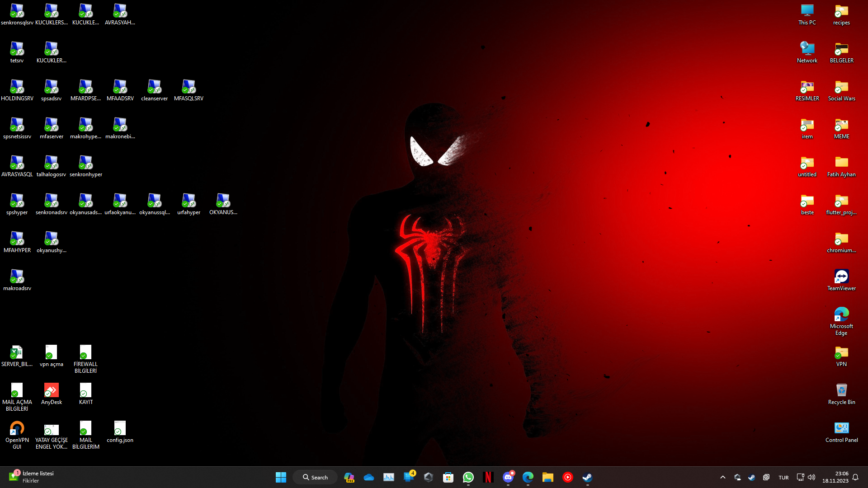Open the volume quick settings
This screenshot has height=488, width=868.
tap(811, 477)
